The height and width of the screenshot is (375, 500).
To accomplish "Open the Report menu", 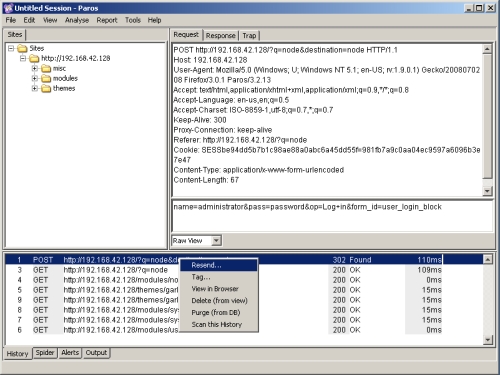I will tap(107, 20).
